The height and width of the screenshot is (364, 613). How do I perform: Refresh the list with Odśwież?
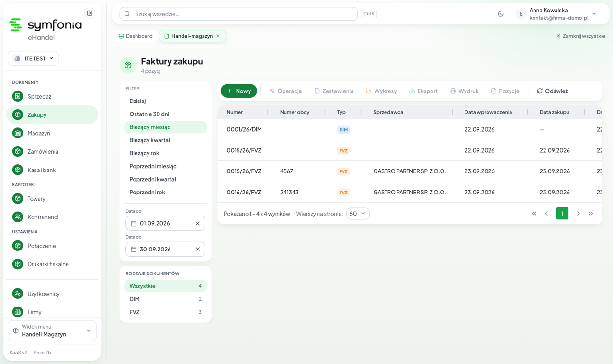[552, 91]
